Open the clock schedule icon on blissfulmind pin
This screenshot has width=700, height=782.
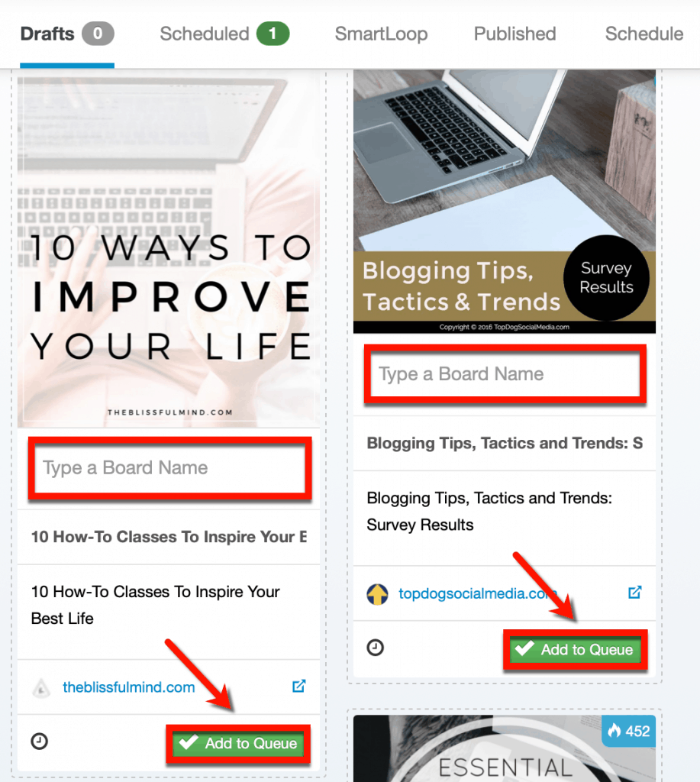(40, 741)
